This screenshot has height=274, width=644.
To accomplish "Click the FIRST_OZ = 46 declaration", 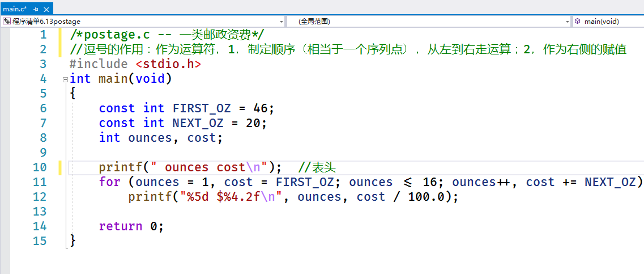I will (x=186, y=108).
